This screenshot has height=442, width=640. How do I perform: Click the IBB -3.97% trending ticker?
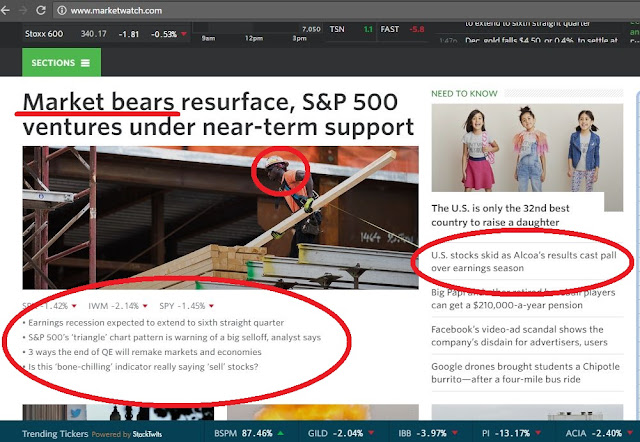pyautogui.click(x=428, y=433)
